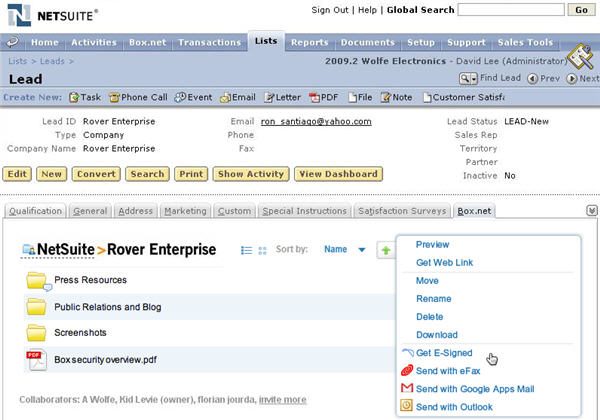Go to the Prev lead record
This screenshot has height=420, width=600.
pyautogui.click(x=543, y=78)
